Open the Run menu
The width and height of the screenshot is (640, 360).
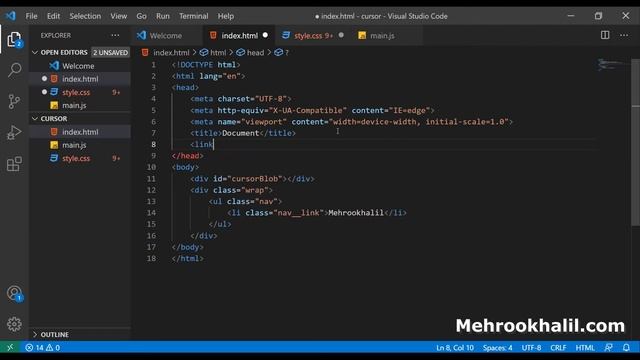click(162, 16)
